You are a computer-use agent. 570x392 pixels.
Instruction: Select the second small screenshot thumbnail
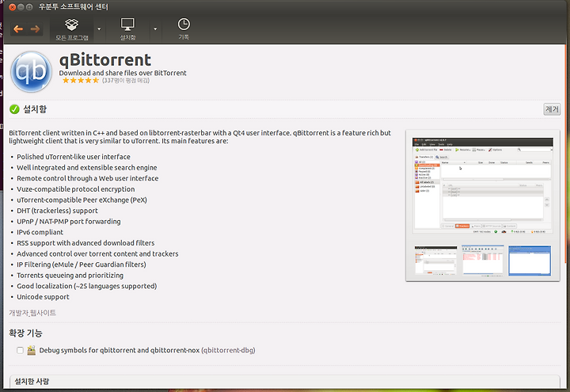[x=483, y=261]
